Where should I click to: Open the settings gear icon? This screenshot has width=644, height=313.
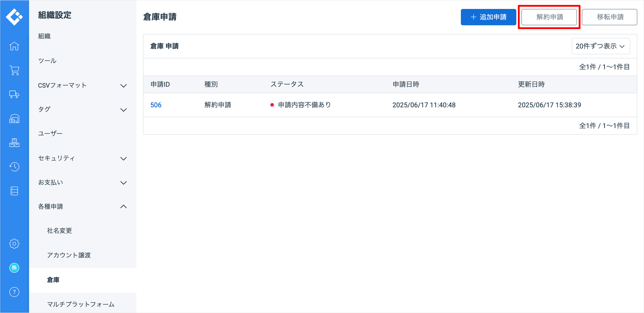tap(14, 244)
